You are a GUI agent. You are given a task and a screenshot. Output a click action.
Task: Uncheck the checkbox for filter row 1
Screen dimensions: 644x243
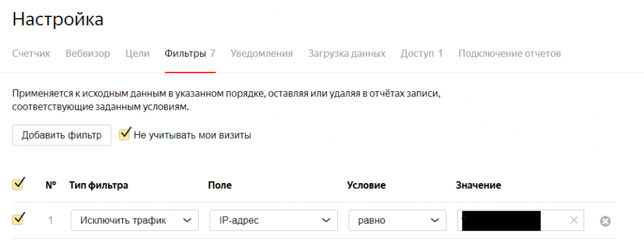18,218
